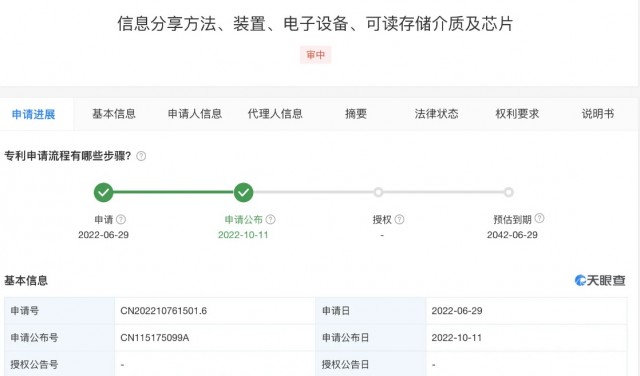This screenshot has height=376, width=640.
Task: Click the 授权公告日 label cell
Action: (371, 364)
